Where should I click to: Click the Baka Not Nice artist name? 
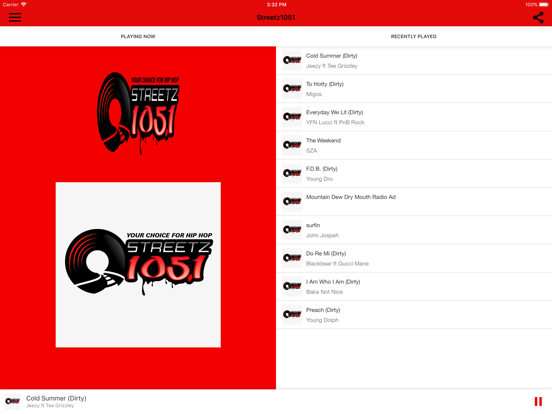(x=324, y=292)
